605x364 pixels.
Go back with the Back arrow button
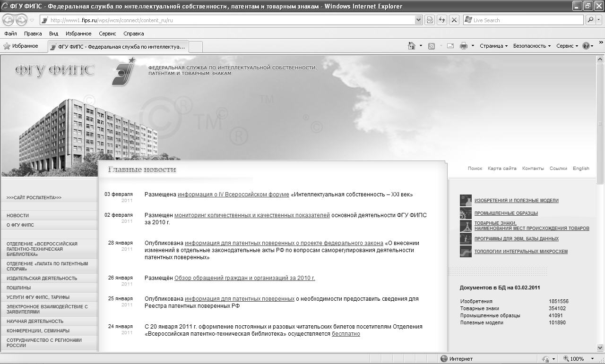(8, 20)
